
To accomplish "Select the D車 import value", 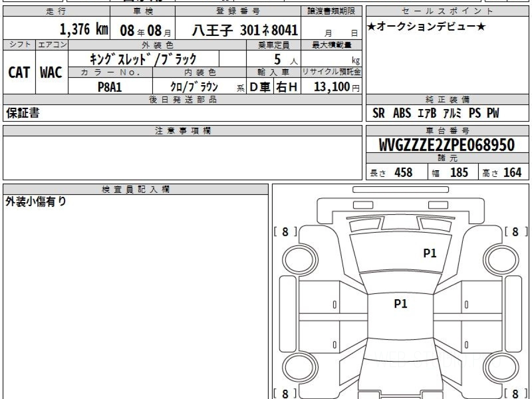I will coord(260,87).
